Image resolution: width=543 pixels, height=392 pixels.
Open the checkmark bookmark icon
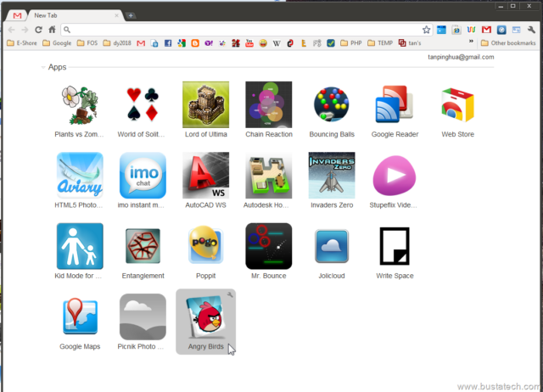(x=331, y=43)
